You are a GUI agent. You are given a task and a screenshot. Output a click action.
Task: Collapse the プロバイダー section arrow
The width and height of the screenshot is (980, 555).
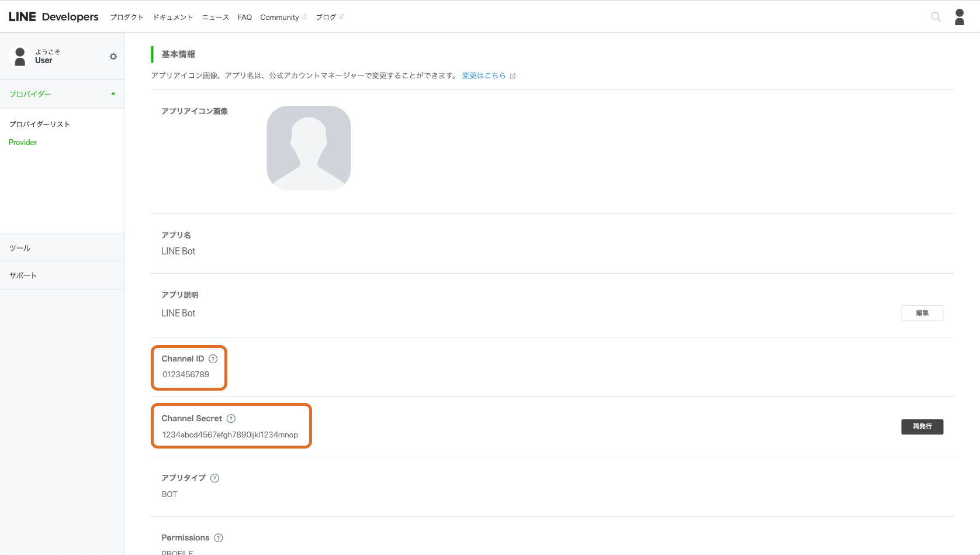[113, 94]
